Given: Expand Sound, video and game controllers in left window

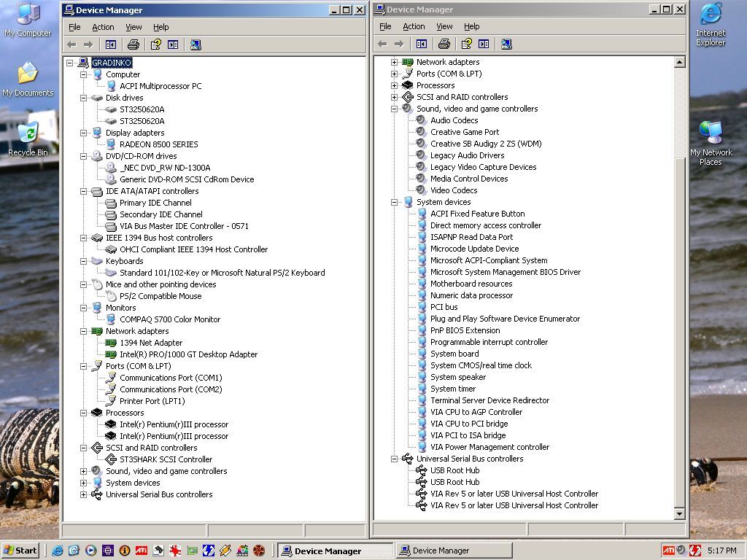Looking at the screenshot, I should point(84,471).
